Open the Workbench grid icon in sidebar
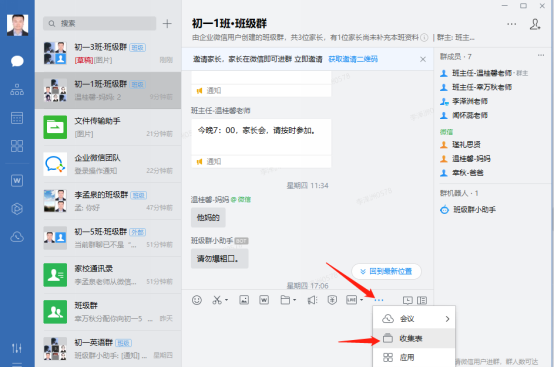554x368 pixels. 17,146
